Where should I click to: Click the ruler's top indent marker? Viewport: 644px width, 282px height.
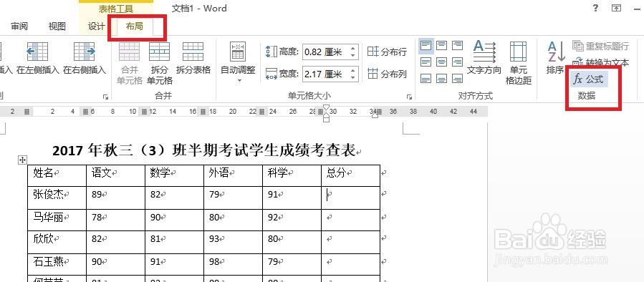(327, 108)
